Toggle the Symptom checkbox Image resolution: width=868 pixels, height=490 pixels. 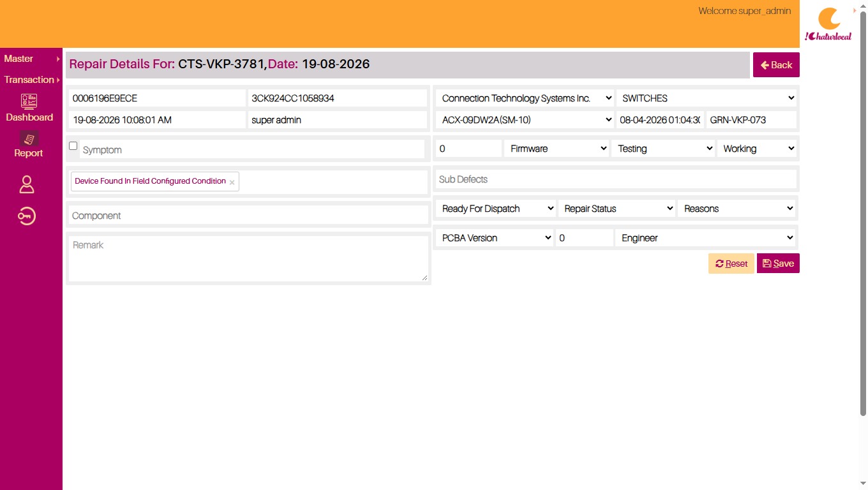[x=73, y=146]
